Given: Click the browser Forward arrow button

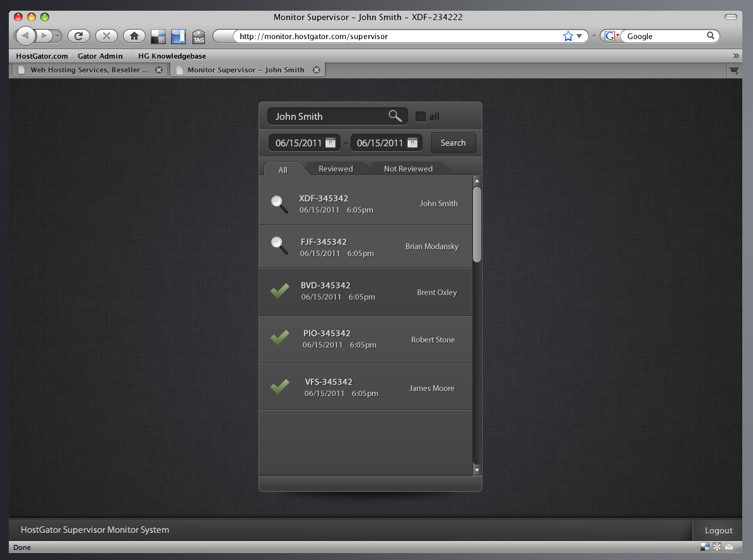Looking at the screenshot, I should coord(44,35).
